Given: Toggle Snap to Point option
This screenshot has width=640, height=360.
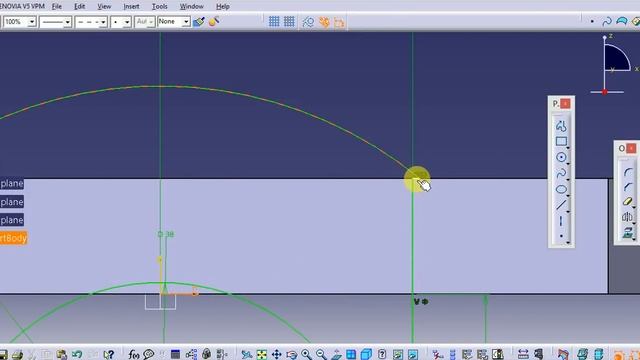Looking at the screenshot, I should pyautogui.click(x=289, y=22).
